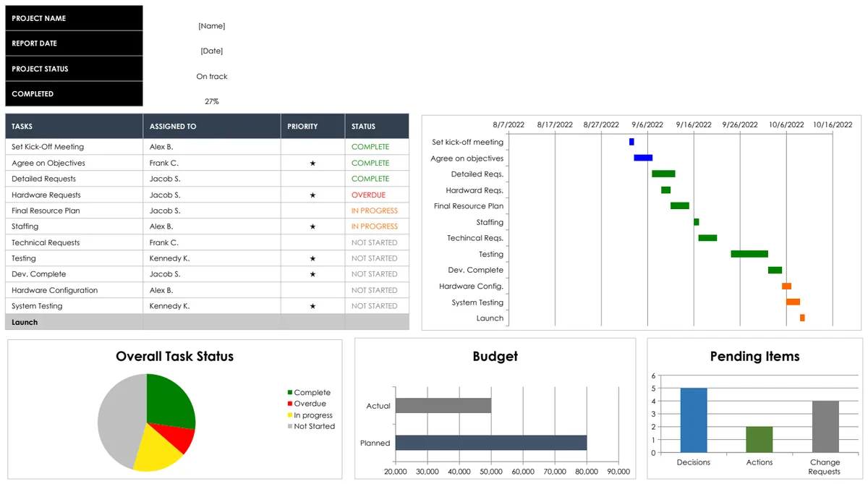Click the gray Change Requests bar
Viewport: 868px width, 484px height.
click(825, 427)
